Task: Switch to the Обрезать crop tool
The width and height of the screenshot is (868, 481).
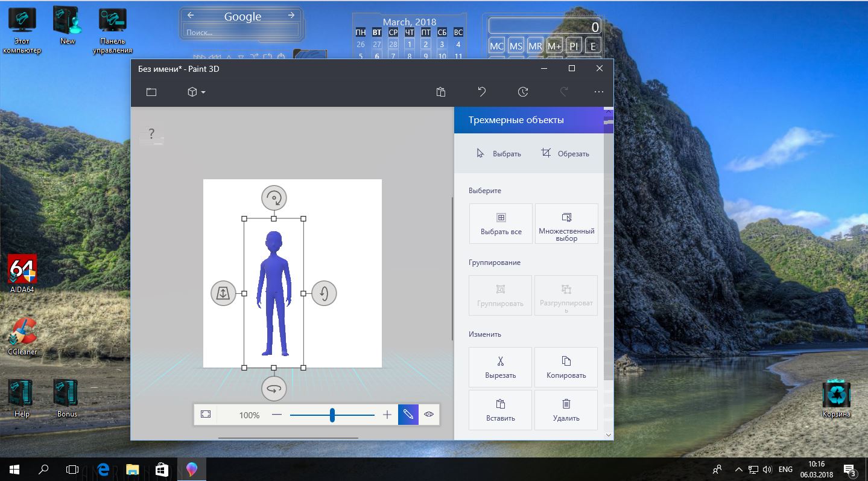Action: (565, 153)
